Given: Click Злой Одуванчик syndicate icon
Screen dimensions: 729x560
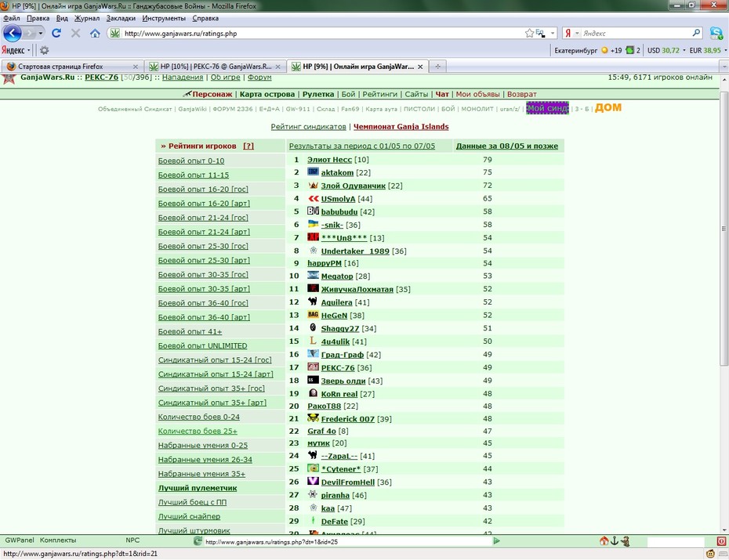Looking at the screenshot, I should tap(313, 186).
